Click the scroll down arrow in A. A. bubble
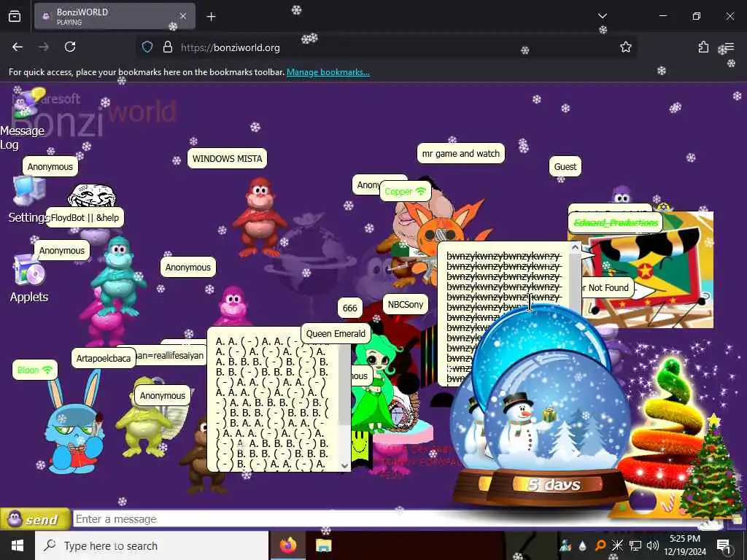This screenshot has width=747, height=560. coord(345,465)
